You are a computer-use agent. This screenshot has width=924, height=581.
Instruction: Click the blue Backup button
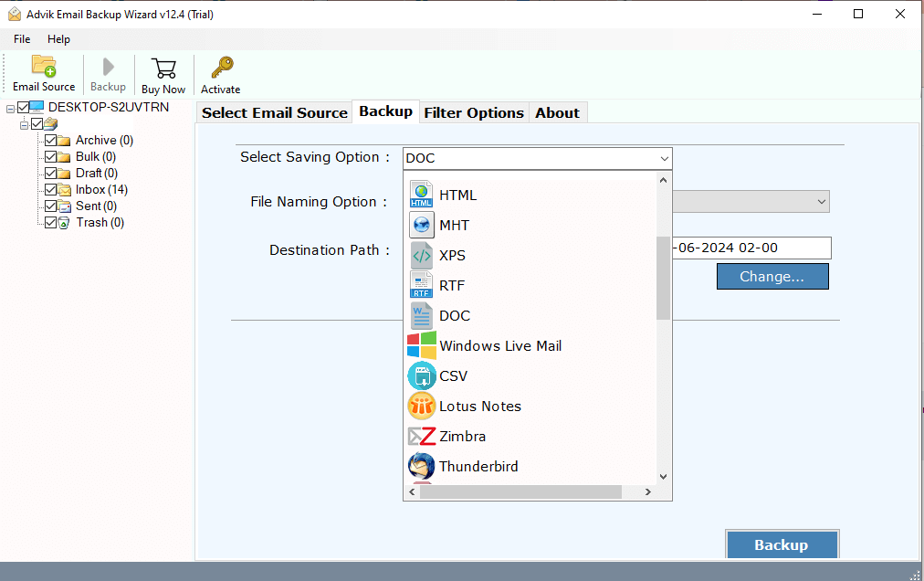click(782, 544)
